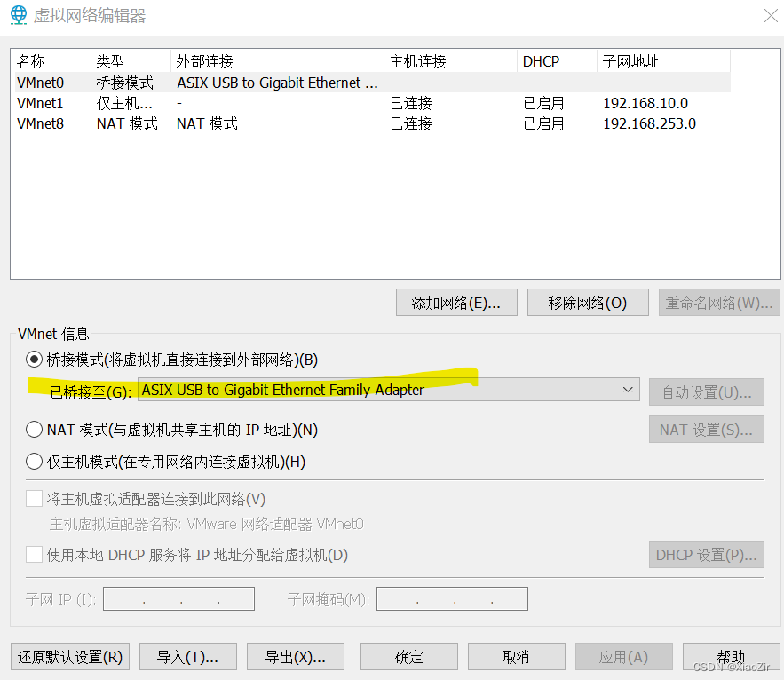The height and width of the screenshot is (680, 784).
Task: Click 还原默认设置(R) button
Action: tap(69, 656)
